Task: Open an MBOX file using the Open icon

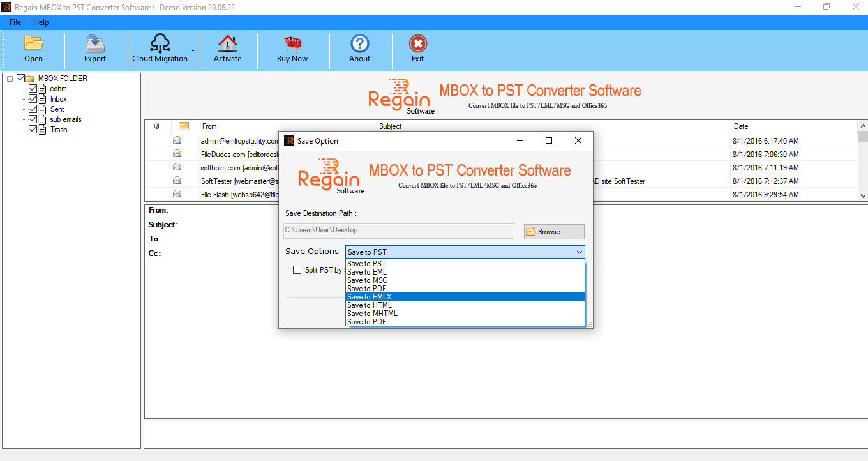Action: [33, 49]
